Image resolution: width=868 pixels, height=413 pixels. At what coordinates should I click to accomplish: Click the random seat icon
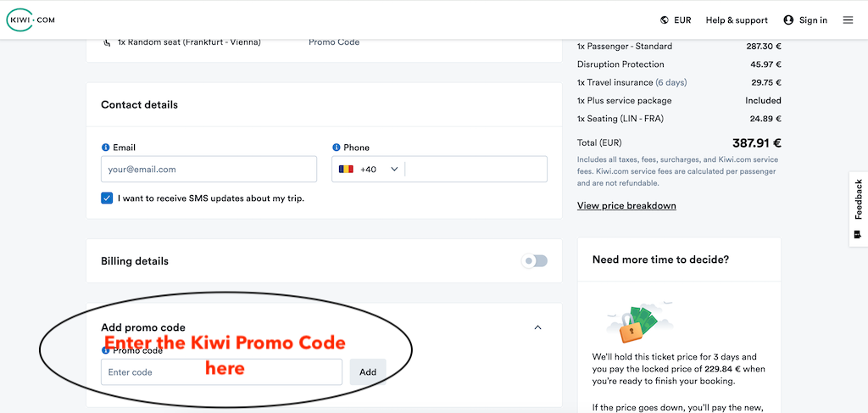point(107,42)
